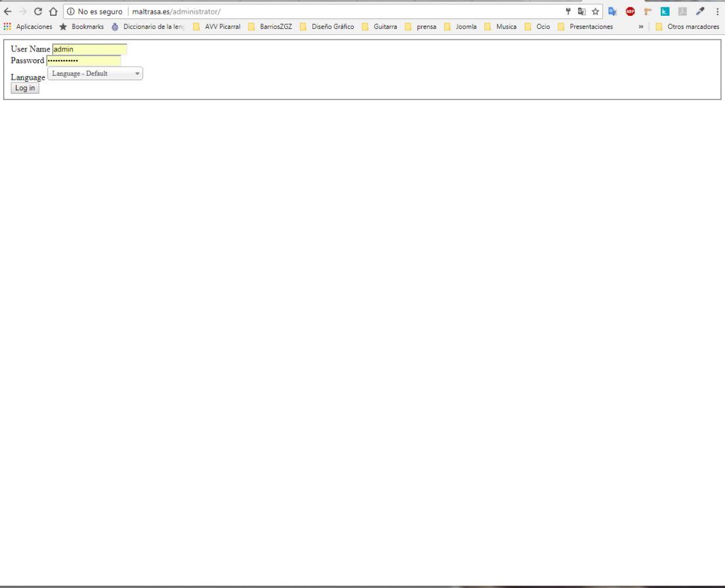Viewport: 725px width, 588px height.
Task: Show more bookmarks chevron
Action: (641, 27)
